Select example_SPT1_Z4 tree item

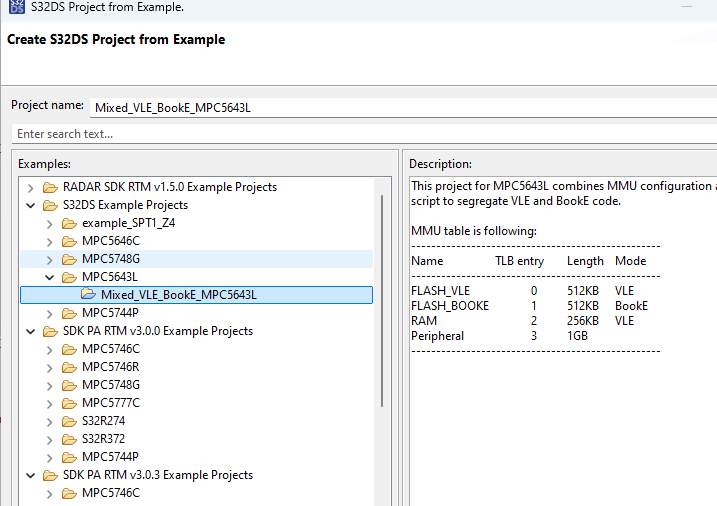[x=128, y=223]
